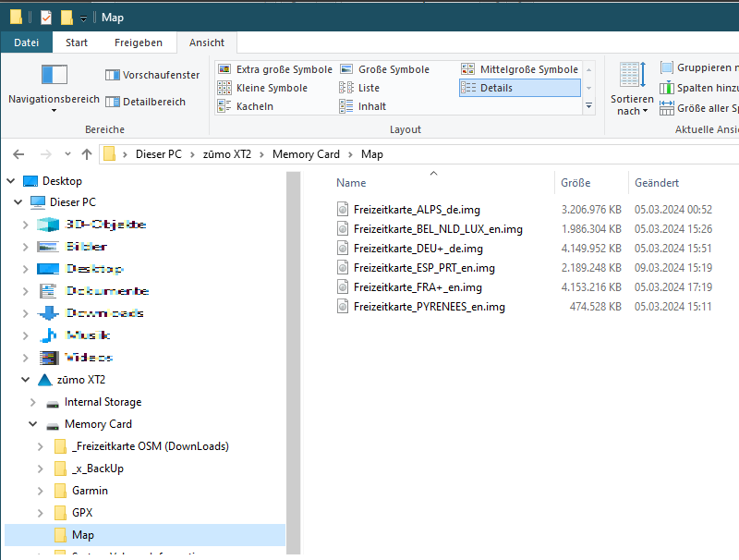Go back with the back arrow
Image resolution: width=739 pixels, height=560 pixels.
[x=18, y=154]
